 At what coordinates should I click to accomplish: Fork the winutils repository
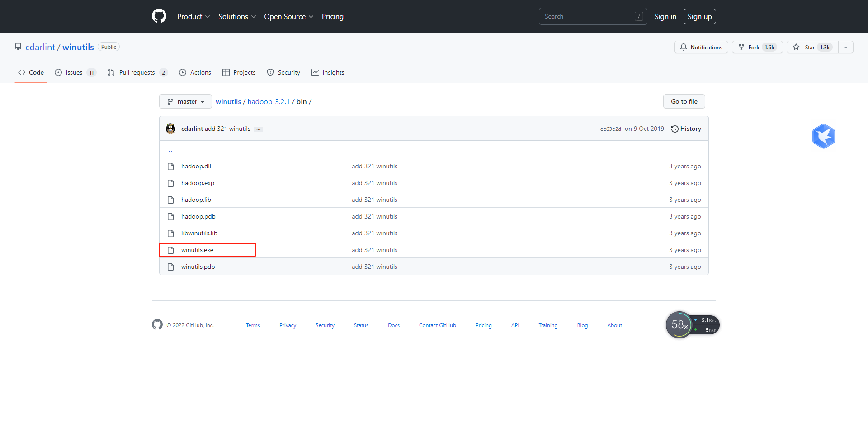(757, 48)
